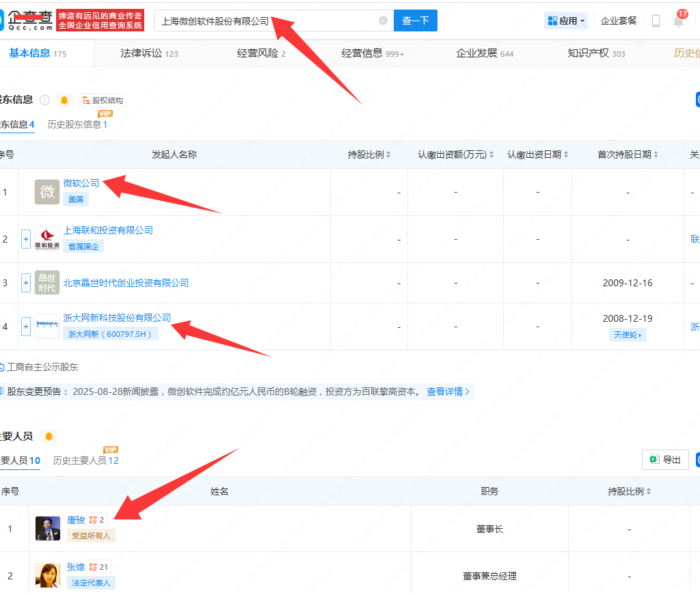Open 张维 person link
700x593 pixels.
click(75, 566)
